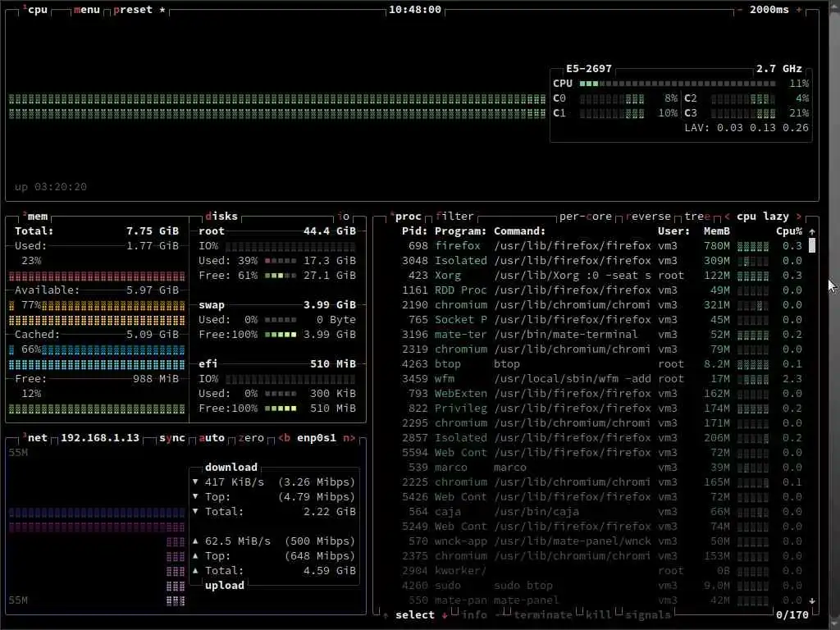Click the CPU total usage meter

tap(677, 84)
